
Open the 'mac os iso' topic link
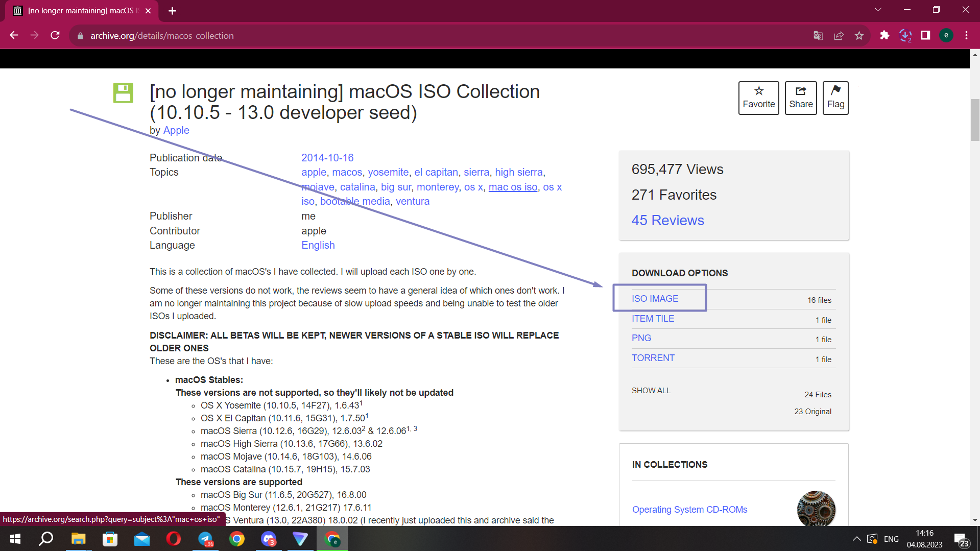513,187
